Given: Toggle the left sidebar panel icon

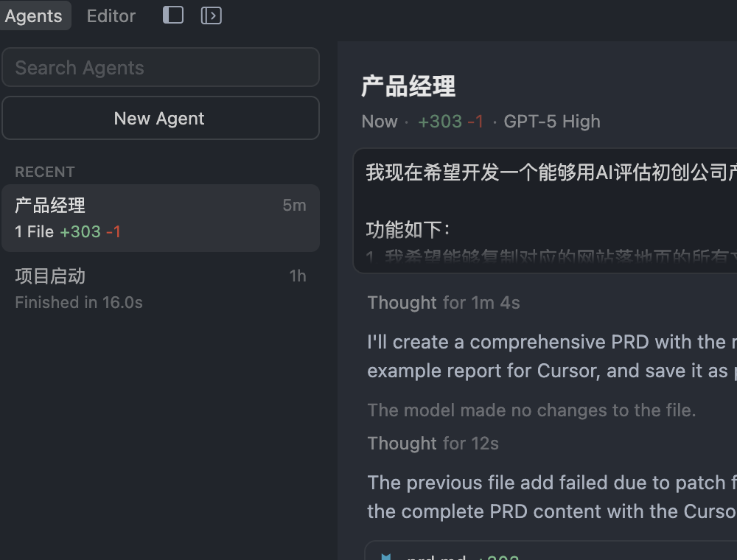Looking at the screenshot, I should (173, 15).
